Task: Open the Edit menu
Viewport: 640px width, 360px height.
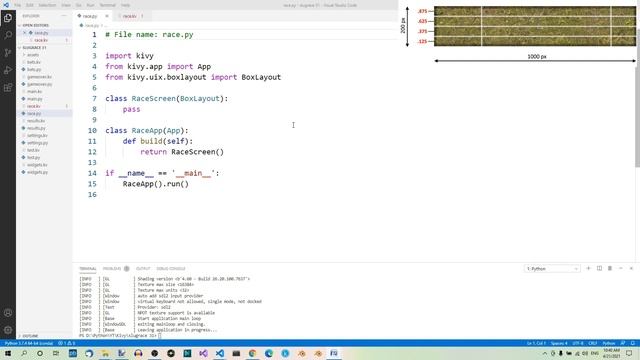Action: tap(30, 5)
